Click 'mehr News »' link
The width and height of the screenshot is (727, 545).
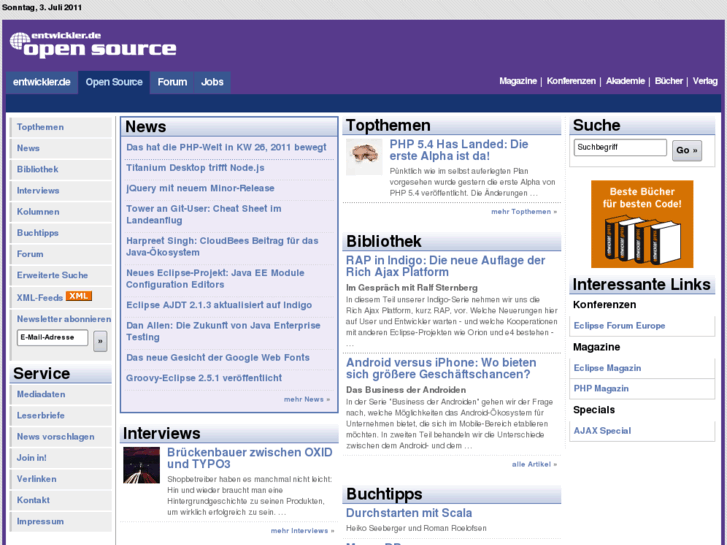307,399
